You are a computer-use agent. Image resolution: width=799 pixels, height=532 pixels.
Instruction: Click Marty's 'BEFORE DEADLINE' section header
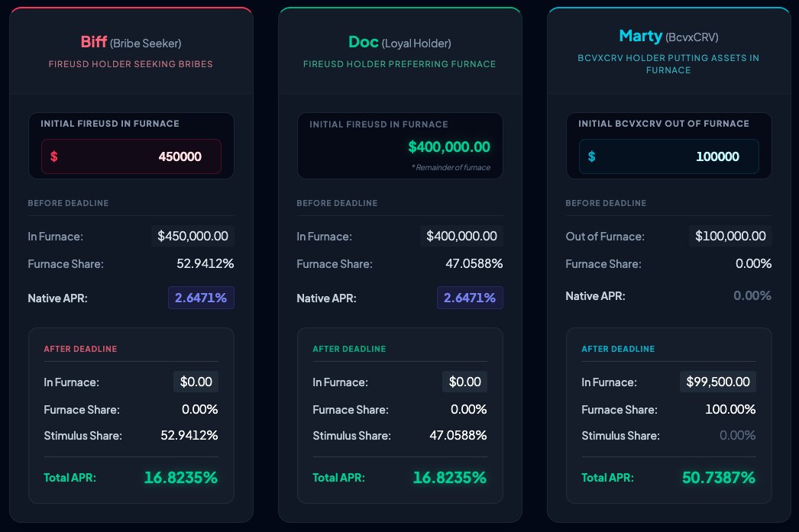[x=606, y=203]
